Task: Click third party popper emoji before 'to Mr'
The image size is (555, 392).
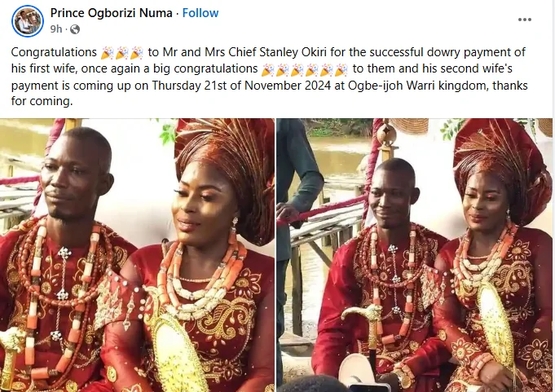Action: coord(137,53)
